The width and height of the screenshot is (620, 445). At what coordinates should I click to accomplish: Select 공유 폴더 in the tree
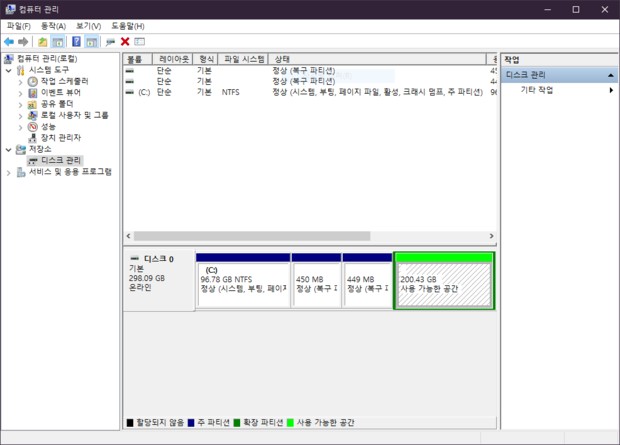click(57, 104)
